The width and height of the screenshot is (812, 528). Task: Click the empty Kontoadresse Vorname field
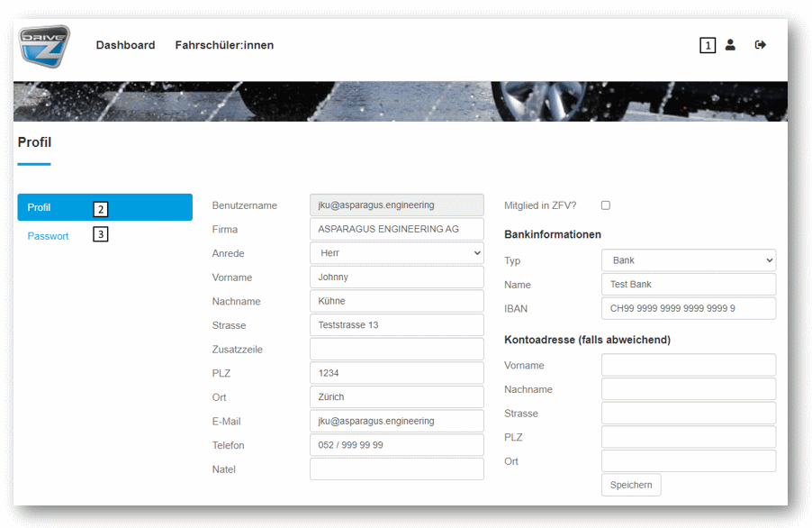pyautogui.click(x=688, y=365)
